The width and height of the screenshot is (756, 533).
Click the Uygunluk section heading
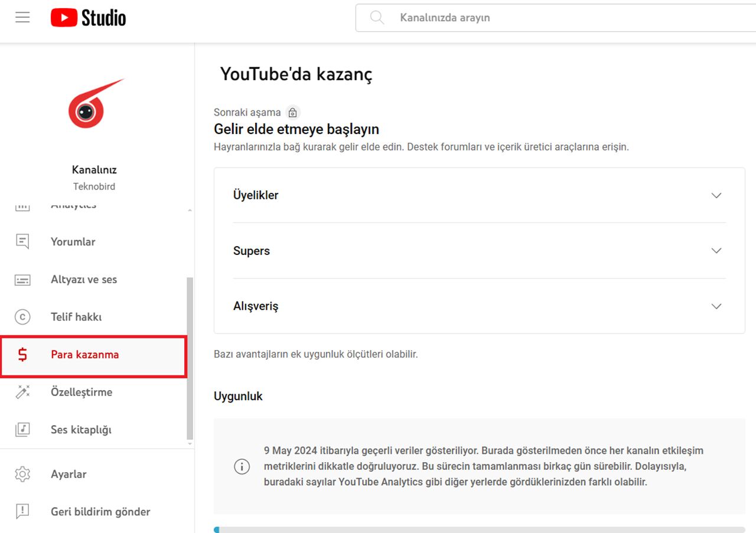238,396
